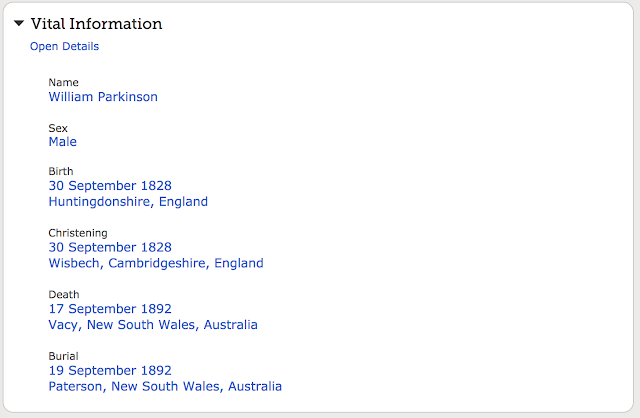Click Vacy, New South Wales death place
640x418 pixels.
pyautogui.click(x=153, y=325)
